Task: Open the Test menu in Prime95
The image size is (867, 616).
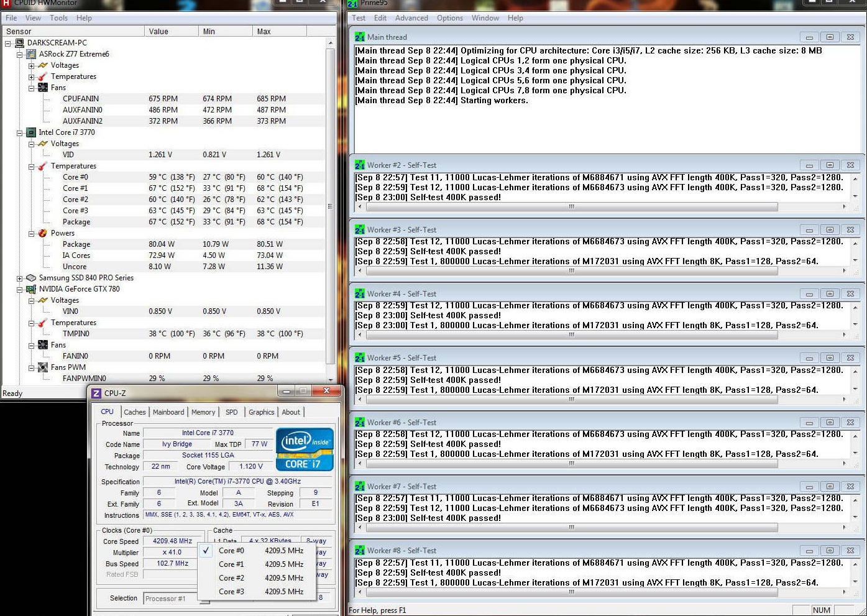Action: pos(359,18)
